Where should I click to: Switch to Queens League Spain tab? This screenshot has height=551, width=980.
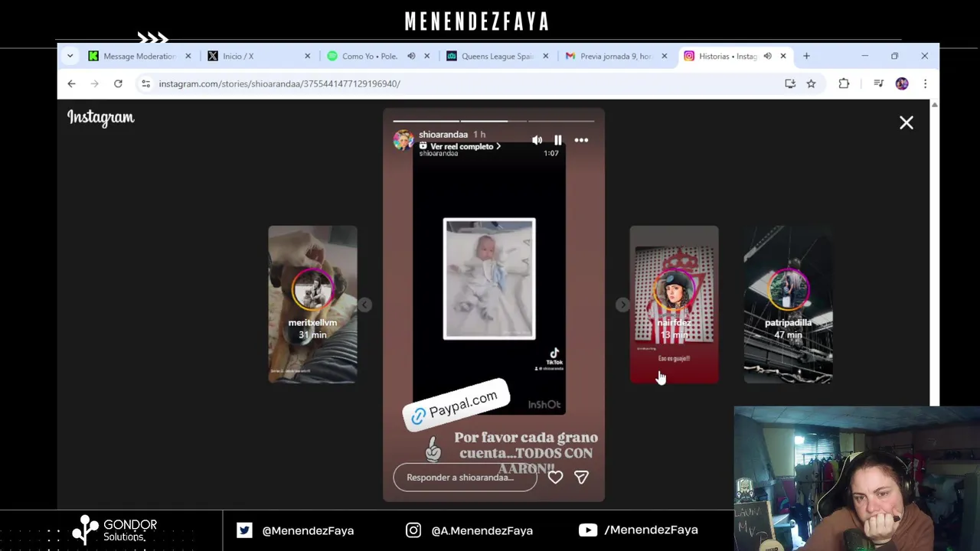click(498, 56)
